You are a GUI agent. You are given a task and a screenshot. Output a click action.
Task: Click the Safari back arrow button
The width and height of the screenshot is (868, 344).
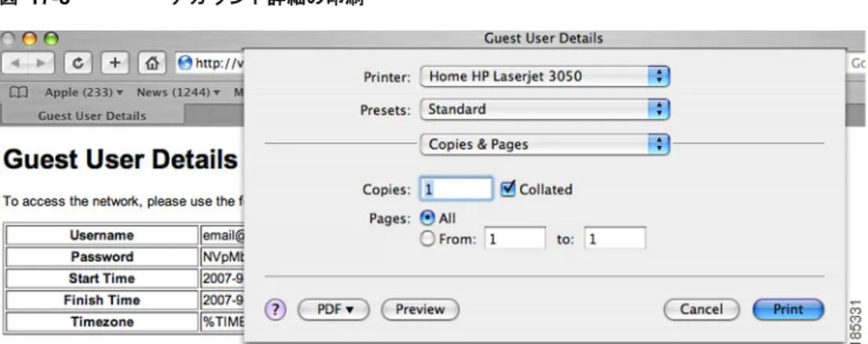[x=16, y=63]
